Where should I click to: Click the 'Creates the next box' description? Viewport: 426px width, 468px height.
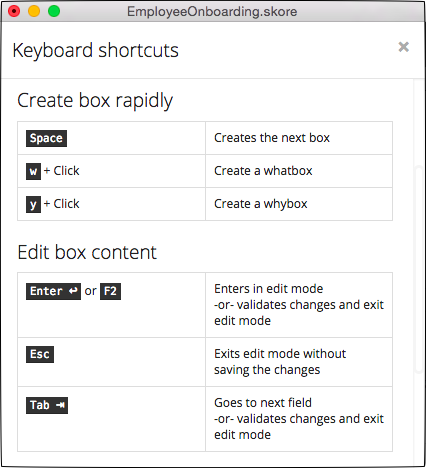[x=272, y=138]
